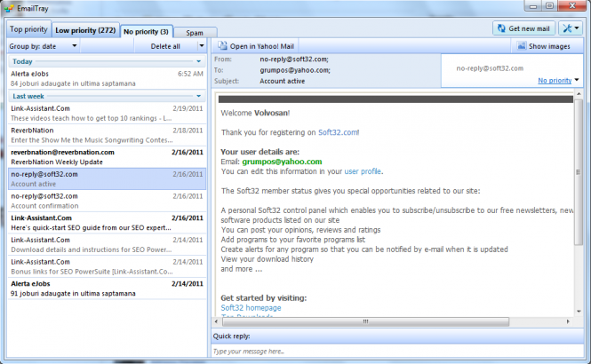Expand the Group by: date dropdown

(x=72, y=45)
